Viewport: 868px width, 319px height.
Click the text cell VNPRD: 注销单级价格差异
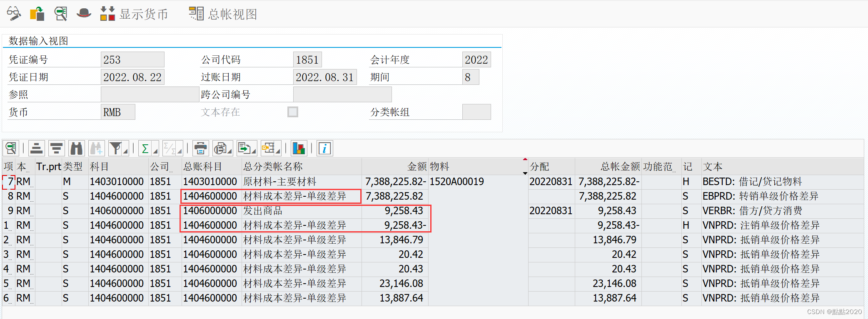tap(782, 225)
